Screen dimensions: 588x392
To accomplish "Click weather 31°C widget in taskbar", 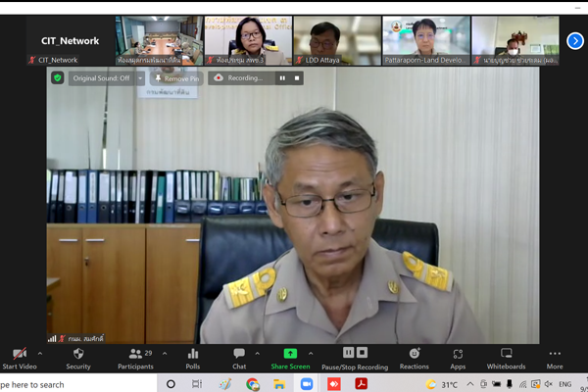I will (442, 384).
